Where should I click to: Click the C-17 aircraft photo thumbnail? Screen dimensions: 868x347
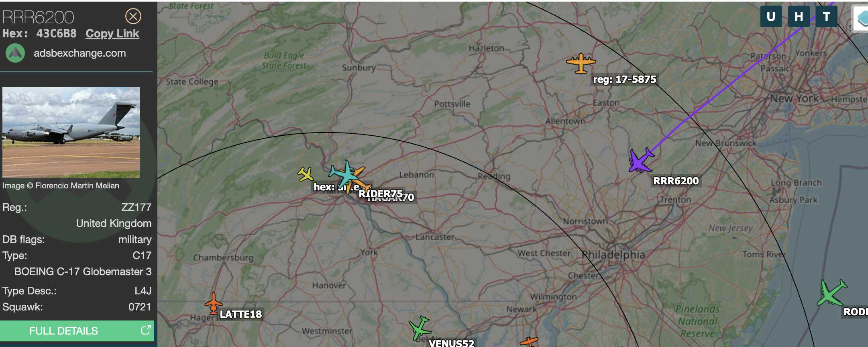click(x=71, y=132)
